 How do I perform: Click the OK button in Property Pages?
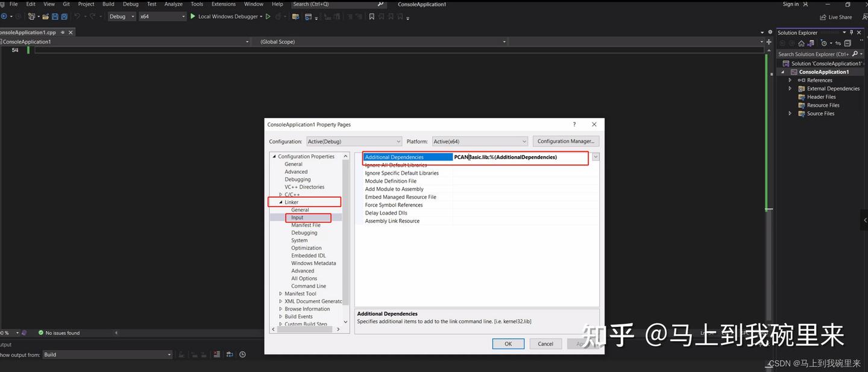(x=508, y=343)
